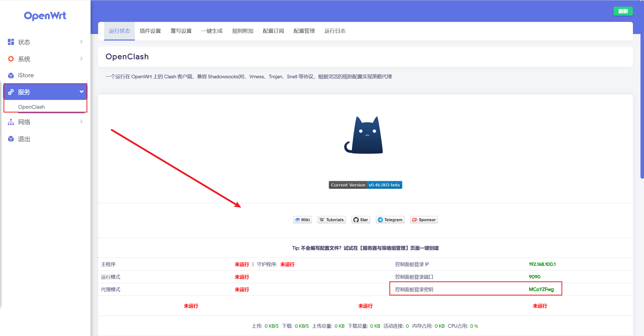Click the page scrollbar thumb
This screenshot has width=644, height=336.
coord(642,89)
